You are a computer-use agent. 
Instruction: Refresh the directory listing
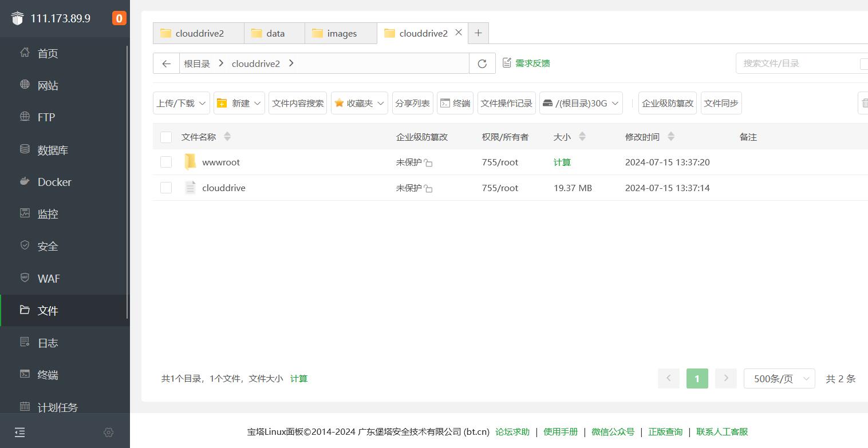pyautogui.click(x=482, y=64)
